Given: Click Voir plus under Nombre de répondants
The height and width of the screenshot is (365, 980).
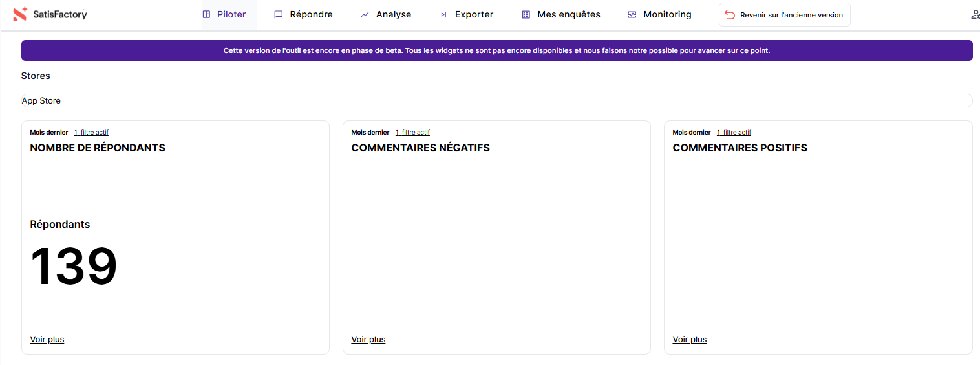Looking at the screenshot, I should (x=47, y=340).
